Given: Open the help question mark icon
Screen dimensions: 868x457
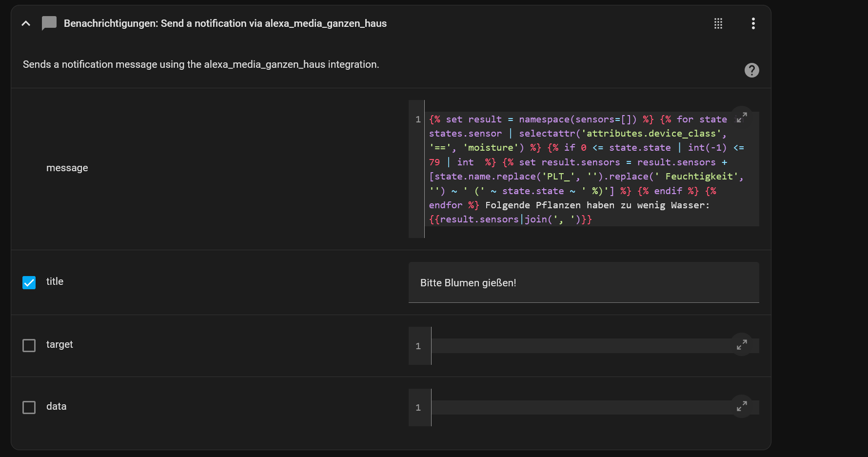Looking at the screenshot, I should click(751, 70).
